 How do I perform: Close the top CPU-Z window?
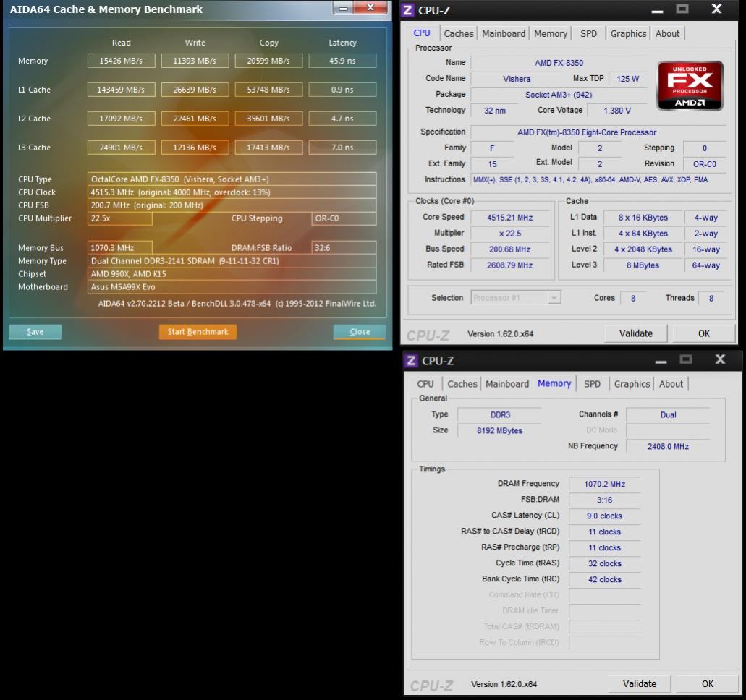[x=716, y=9]
